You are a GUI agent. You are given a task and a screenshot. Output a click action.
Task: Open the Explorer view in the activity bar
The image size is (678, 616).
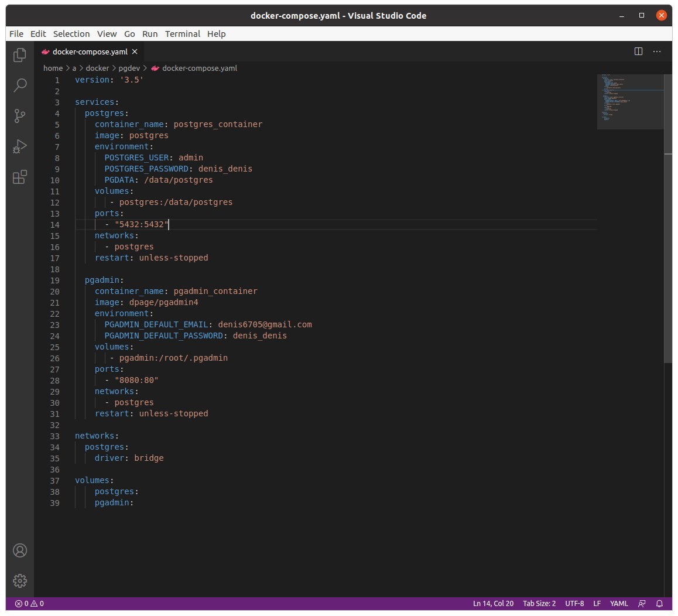click(20, 55)
